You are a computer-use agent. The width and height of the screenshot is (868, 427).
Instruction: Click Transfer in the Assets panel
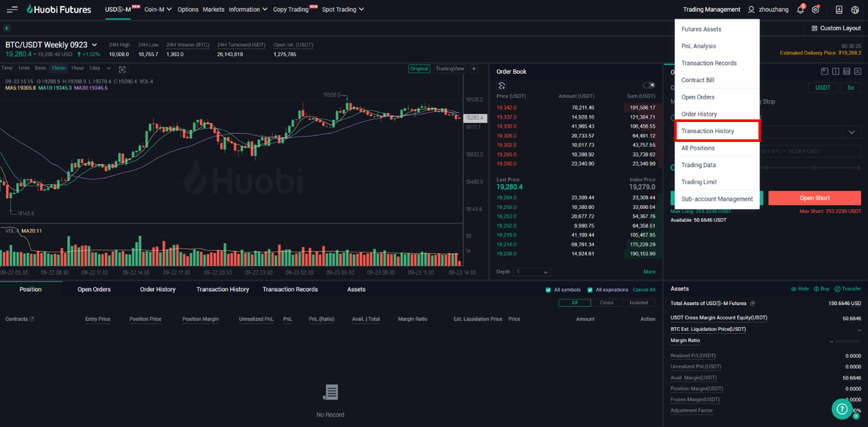[847, 289]
